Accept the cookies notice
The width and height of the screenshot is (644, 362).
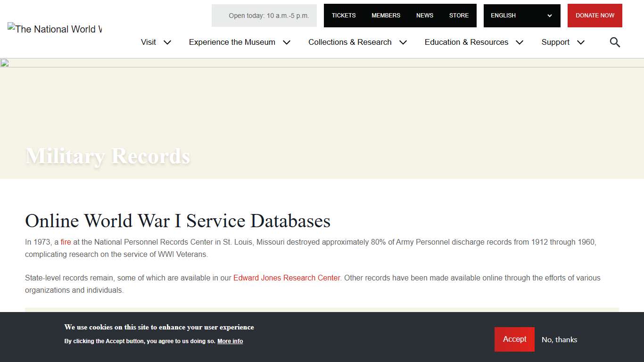coord(514,339)
